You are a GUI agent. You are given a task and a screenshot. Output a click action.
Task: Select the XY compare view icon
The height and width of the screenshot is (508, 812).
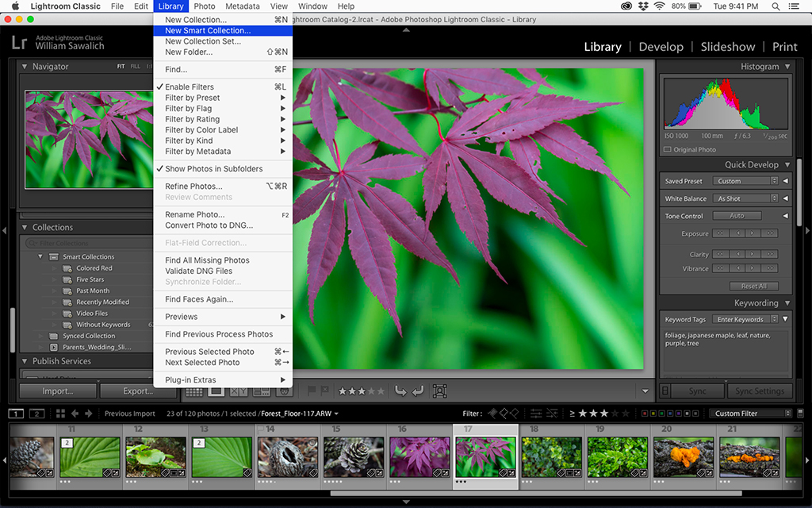pyautogui.click(x=238, y=392)
